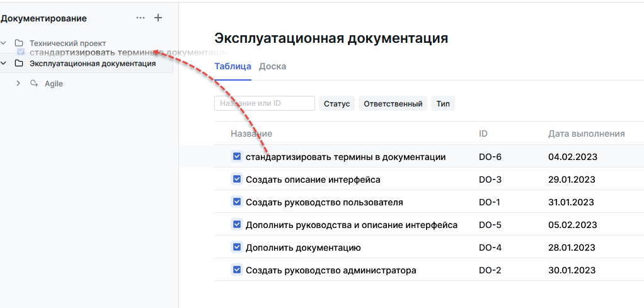Open the Статус filter
The height and width of the screenshot is (308, 644).
[337, 104]
